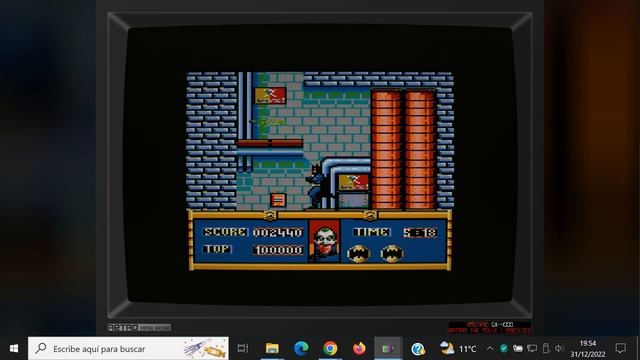Viewport: 640px width, 360px height.
Task: Open the volume speaker tray icon
Action: [559, 349]
